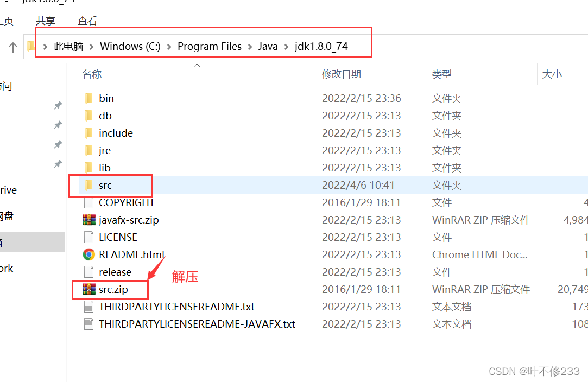Click the date 2022/2/15 23:36
The width and height of the screenshot is (588, 382).
click(362, 98)
